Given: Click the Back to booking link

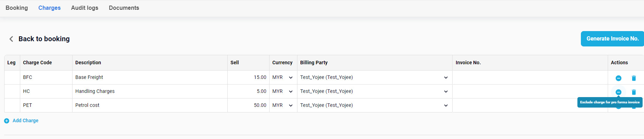Looking at the screenshot, I should pos(44,39).
